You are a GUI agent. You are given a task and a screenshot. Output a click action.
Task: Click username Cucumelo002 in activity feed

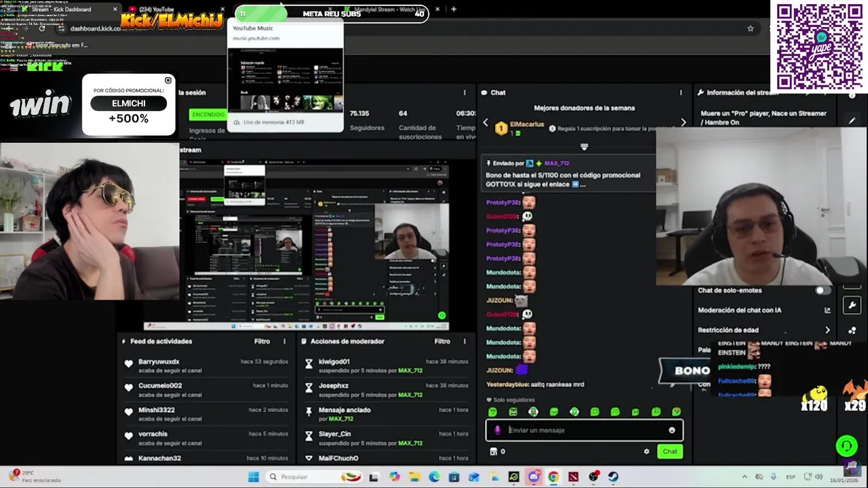(x=160, y=386)
